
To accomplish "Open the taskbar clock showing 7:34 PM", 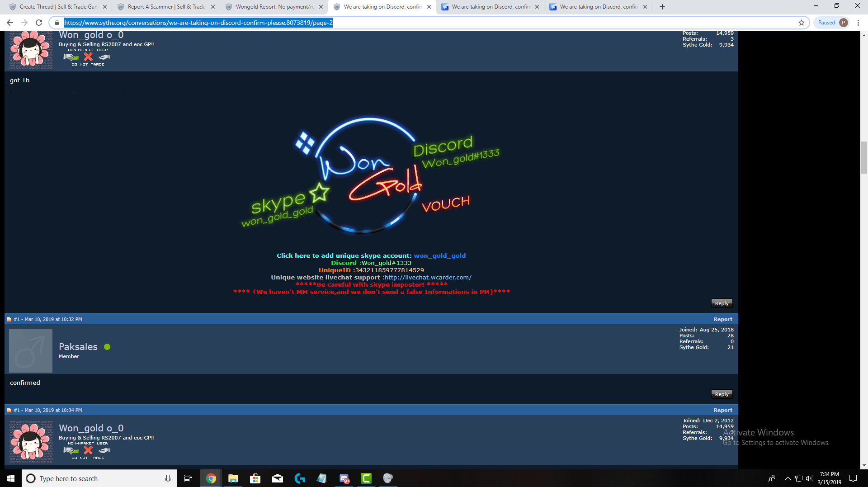I will (829, 478).
